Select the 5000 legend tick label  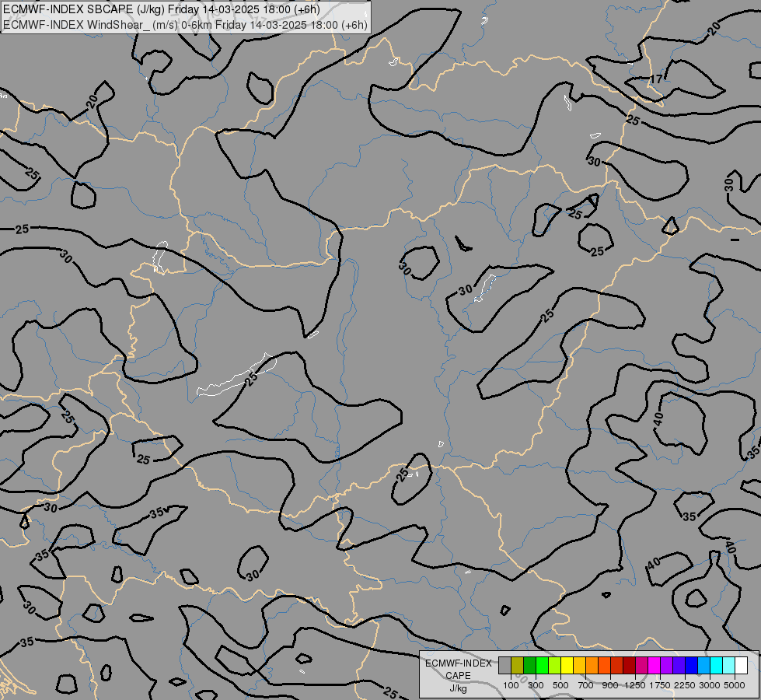pos(735,685)
